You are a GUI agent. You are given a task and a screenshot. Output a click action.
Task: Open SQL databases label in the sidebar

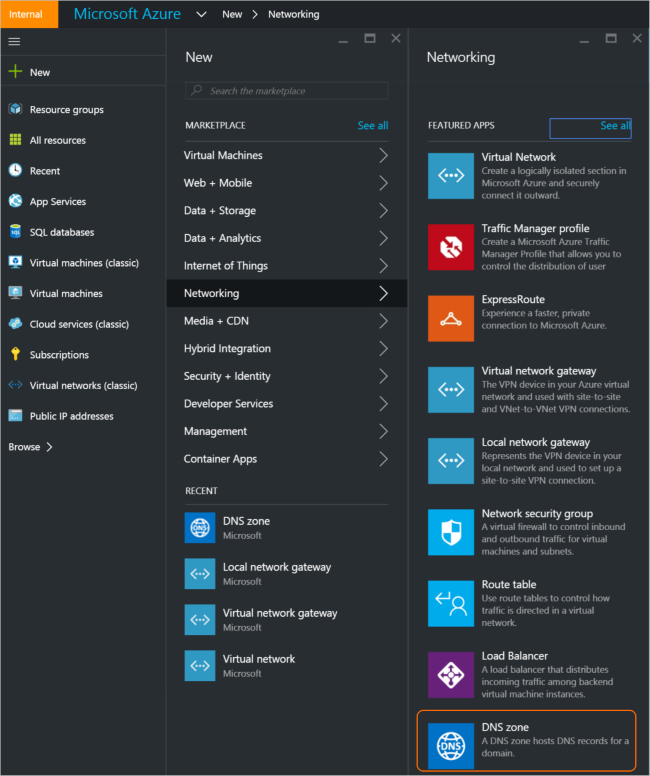62,232
